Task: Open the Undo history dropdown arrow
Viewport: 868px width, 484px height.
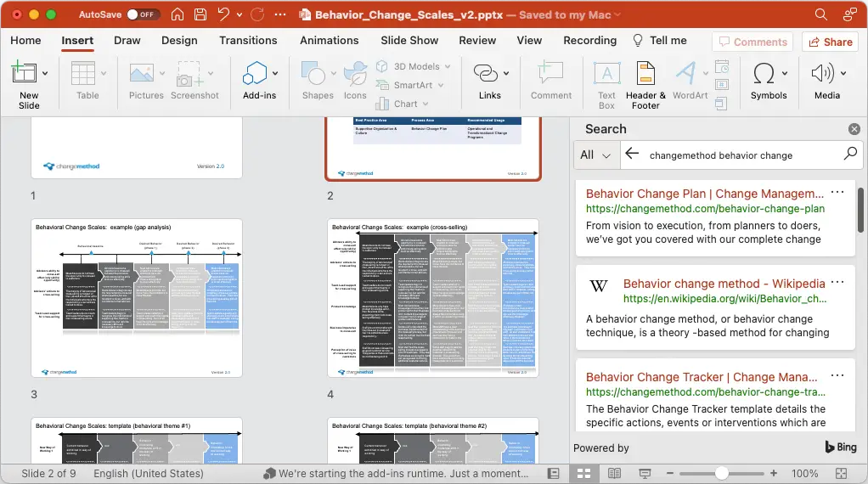Action: coord(240,15)
